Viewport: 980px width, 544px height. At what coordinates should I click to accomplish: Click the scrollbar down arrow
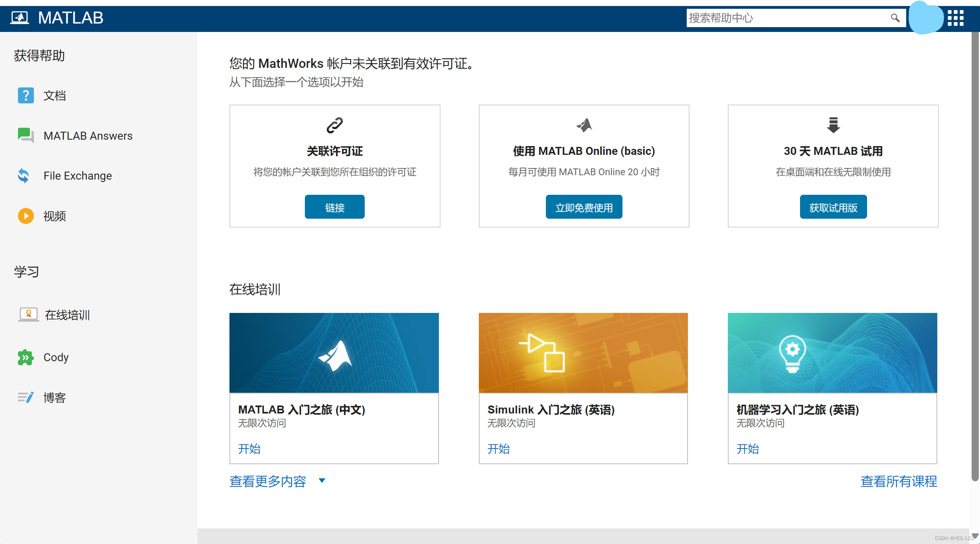(x=975, y=536)
